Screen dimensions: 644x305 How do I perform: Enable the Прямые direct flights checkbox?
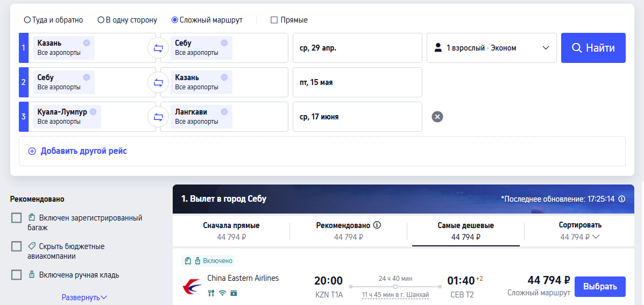[x=274, y=20]
